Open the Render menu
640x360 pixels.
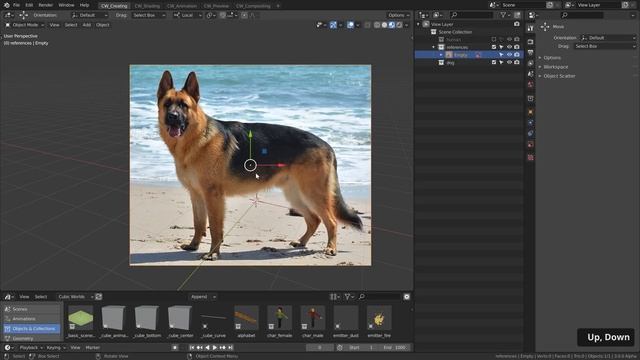pos(46,5)
